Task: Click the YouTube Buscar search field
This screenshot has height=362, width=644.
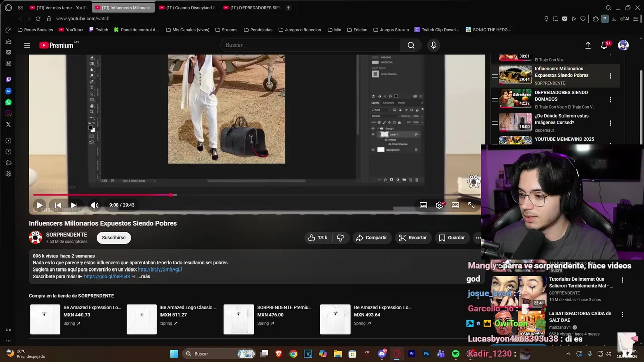Action: tap(310, 45)
